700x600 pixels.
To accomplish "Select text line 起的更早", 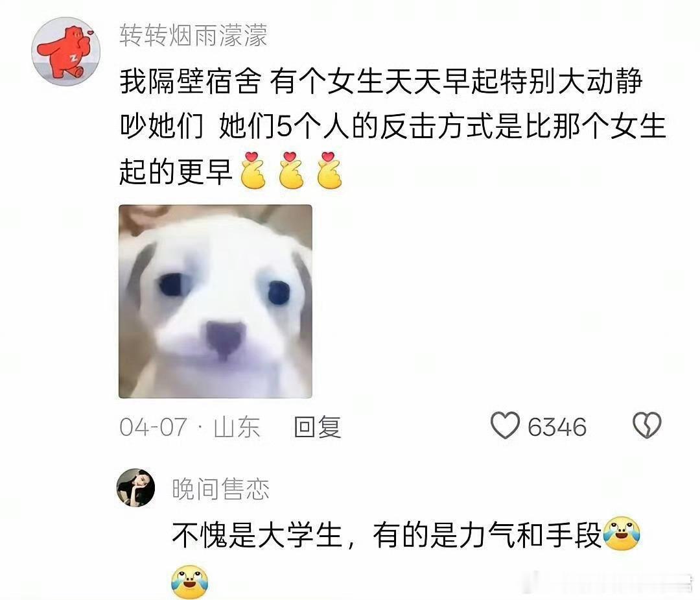I will [176, 172].
